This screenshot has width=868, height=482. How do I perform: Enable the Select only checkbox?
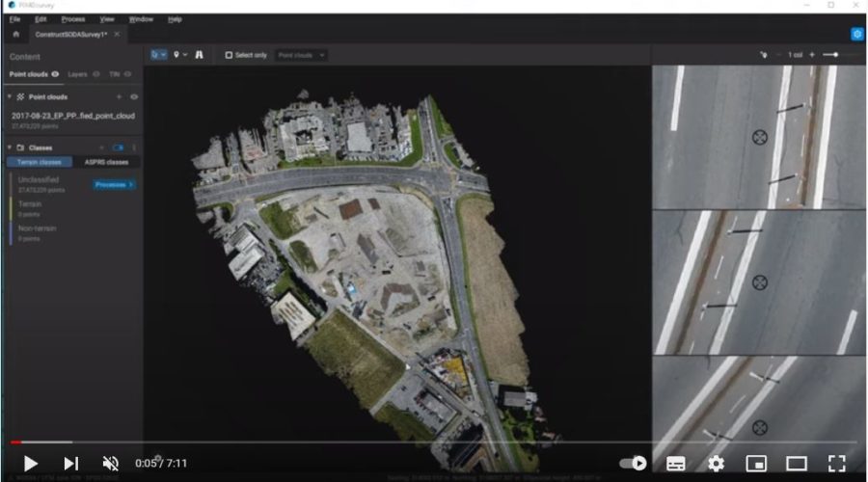click(229, 55)
